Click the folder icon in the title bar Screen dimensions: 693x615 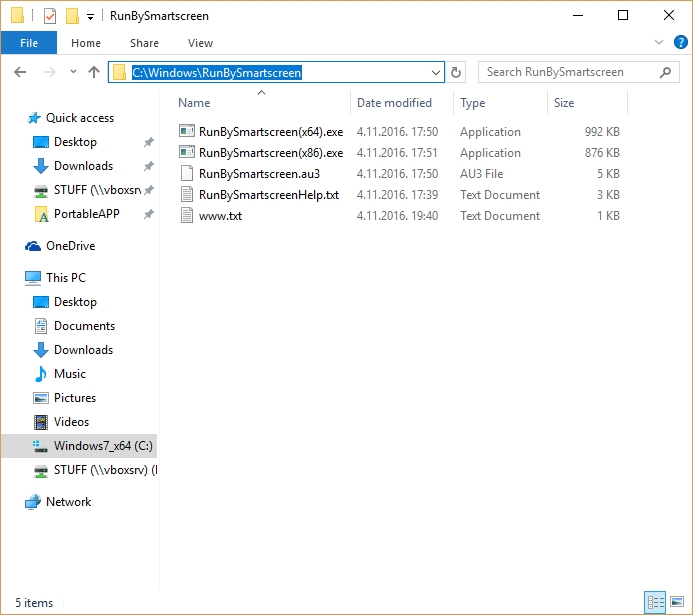pyautogui.click(x=17, y=15)
